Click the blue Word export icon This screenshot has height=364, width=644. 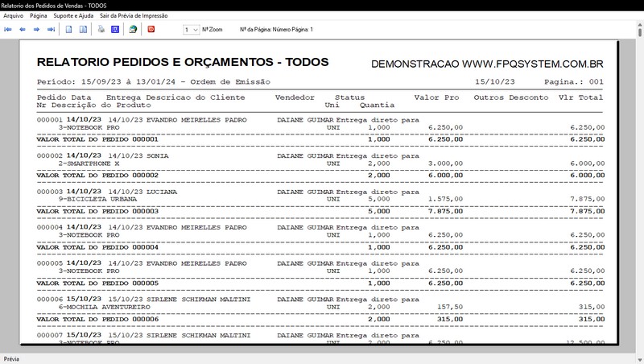click(x=115, y=29)
